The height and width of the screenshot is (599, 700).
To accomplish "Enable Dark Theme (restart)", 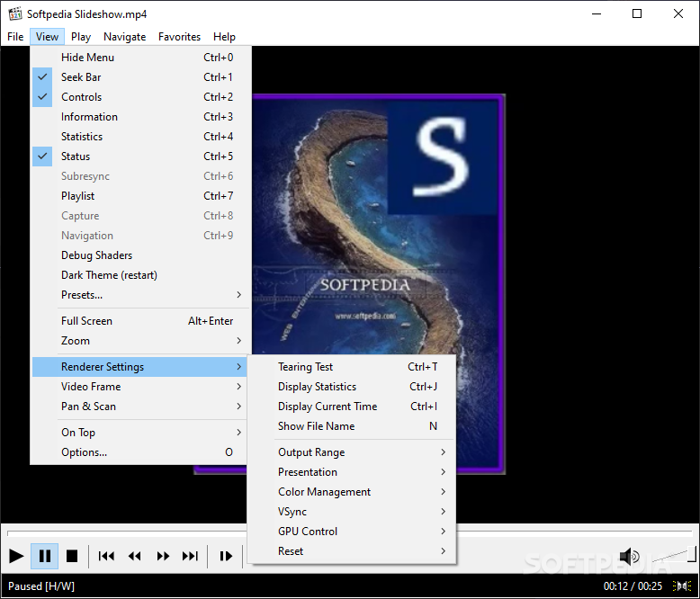I will pos(139,275).
